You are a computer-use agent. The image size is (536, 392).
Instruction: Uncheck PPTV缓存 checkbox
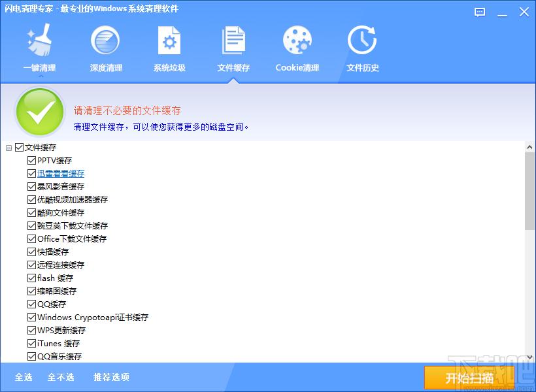point(31,160)
